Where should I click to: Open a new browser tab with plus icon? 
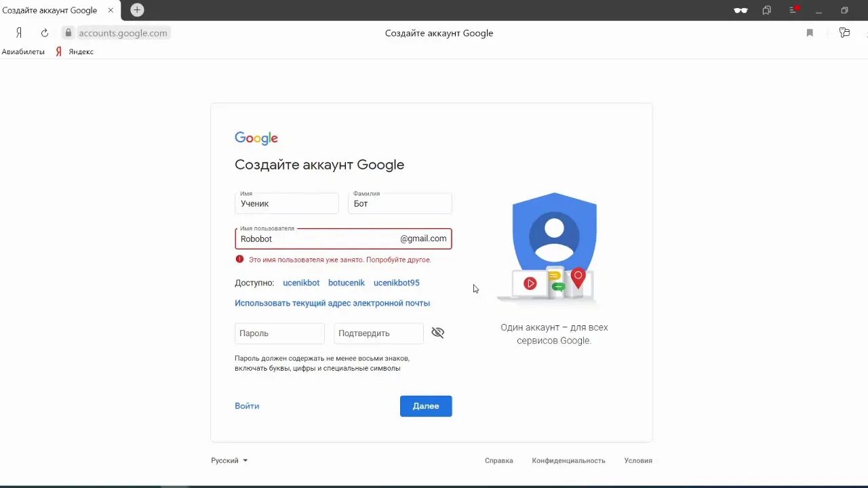click(137, 10)
